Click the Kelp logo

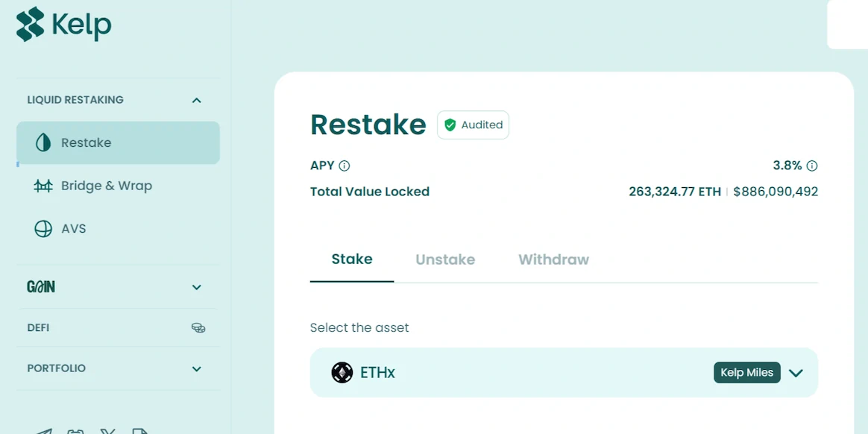(x=63, y=25)
